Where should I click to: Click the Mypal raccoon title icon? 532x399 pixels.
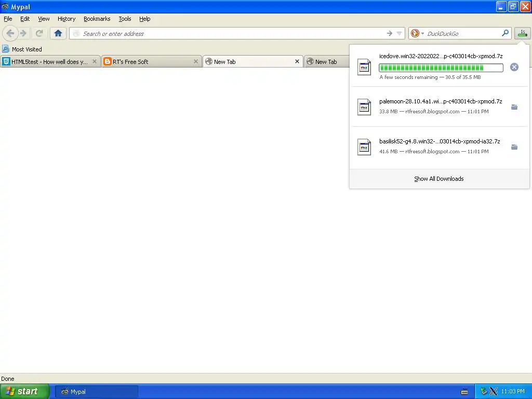coord(5,6)
